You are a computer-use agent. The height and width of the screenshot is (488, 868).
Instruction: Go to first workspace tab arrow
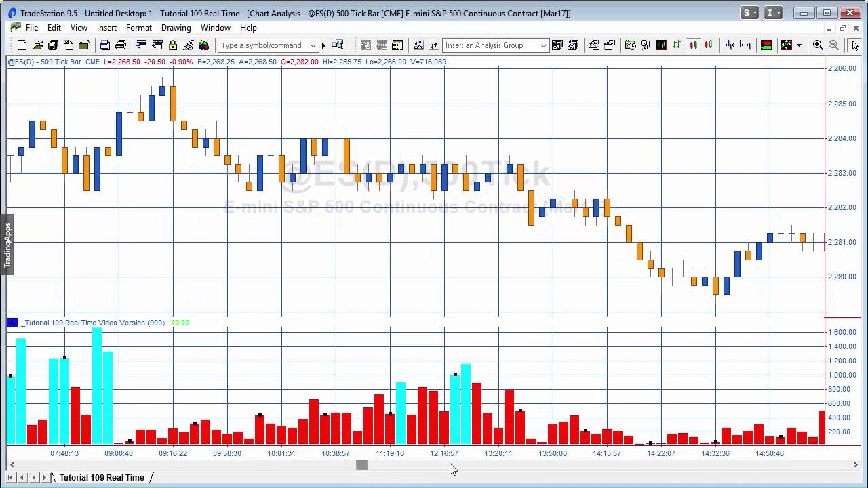click(x=10, y=478)
